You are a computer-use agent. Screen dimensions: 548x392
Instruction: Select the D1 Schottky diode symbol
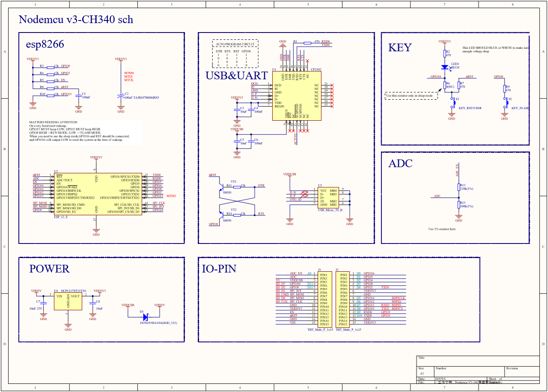(145, 318)
